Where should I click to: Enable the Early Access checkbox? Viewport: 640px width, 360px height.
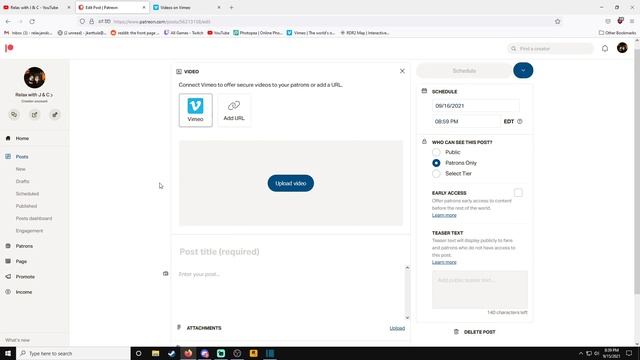518,193
